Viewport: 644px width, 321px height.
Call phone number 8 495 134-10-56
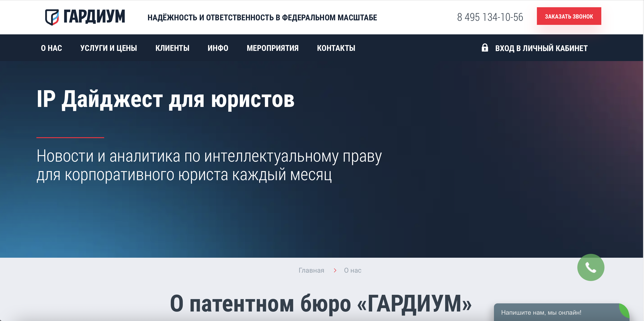pos(490,17)
